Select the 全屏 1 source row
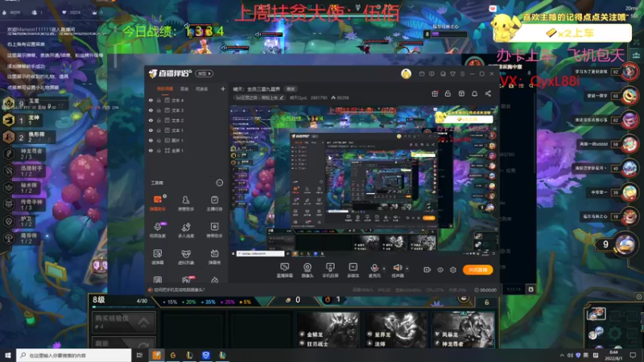The image size is (644, 362). 186,150
